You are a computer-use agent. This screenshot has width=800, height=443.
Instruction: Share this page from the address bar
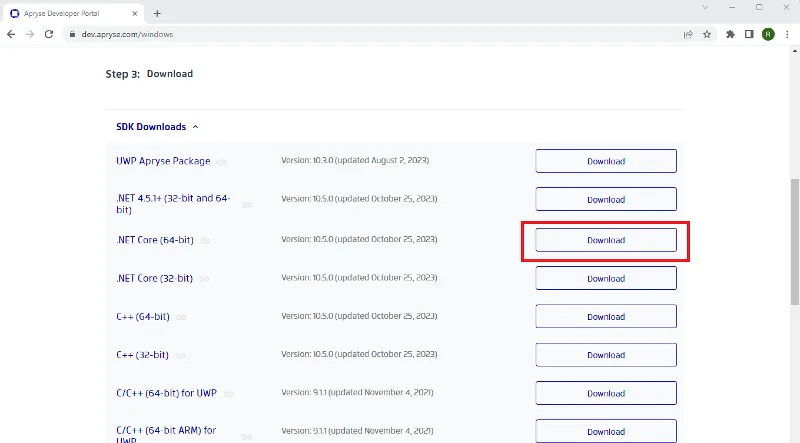coord(688,34)
